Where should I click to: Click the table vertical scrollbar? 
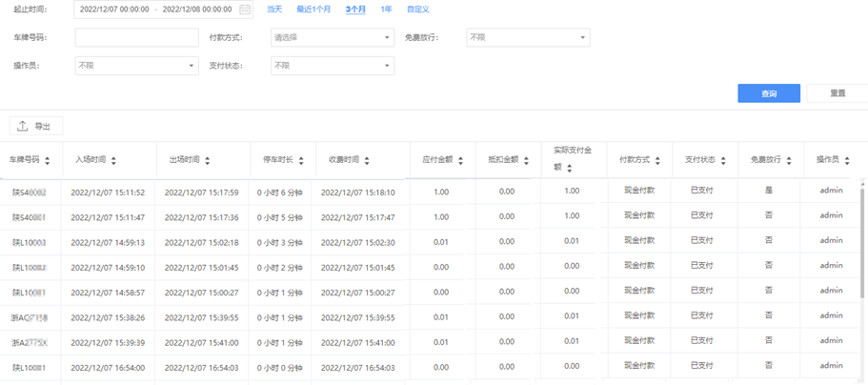click(x=863, y=244)
